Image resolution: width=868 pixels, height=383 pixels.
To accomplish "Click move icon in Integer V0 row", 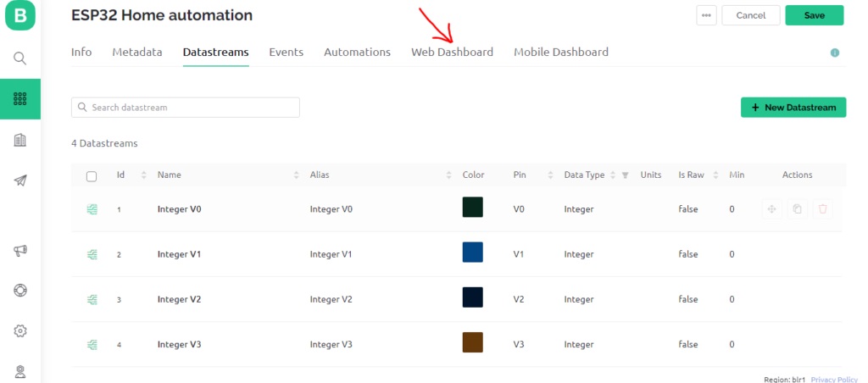I will (x=771, y=209).
